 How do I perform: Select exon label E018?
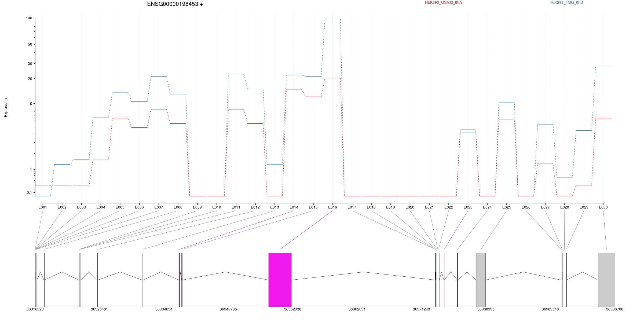pos(371,207)
